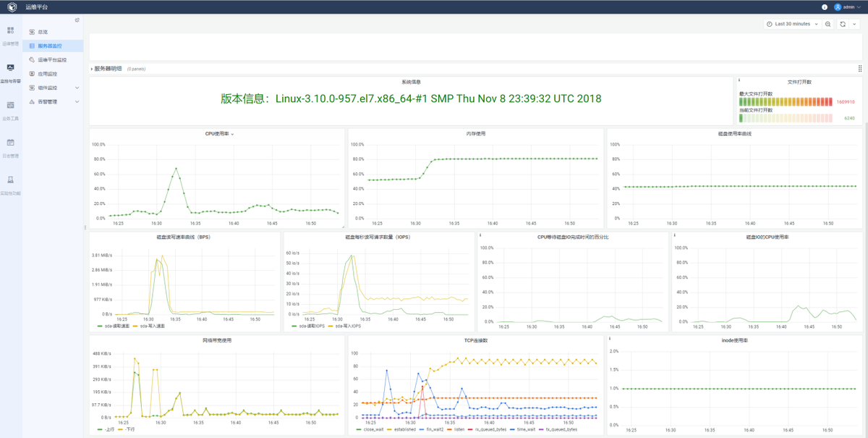Click the pin icon above the submenu
The width and height of the screenshot is (868, 438).
[x=77, y=20]
